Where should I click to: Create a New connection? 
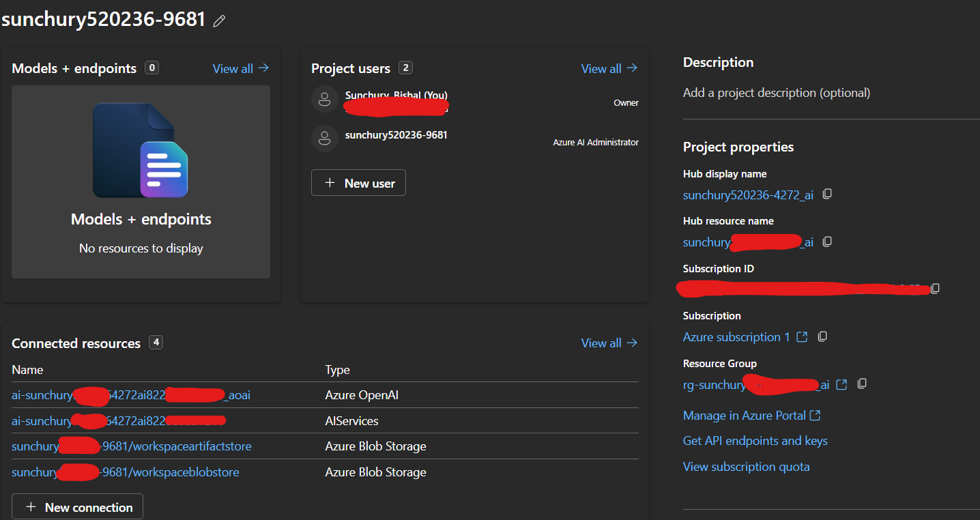(77, 507)
